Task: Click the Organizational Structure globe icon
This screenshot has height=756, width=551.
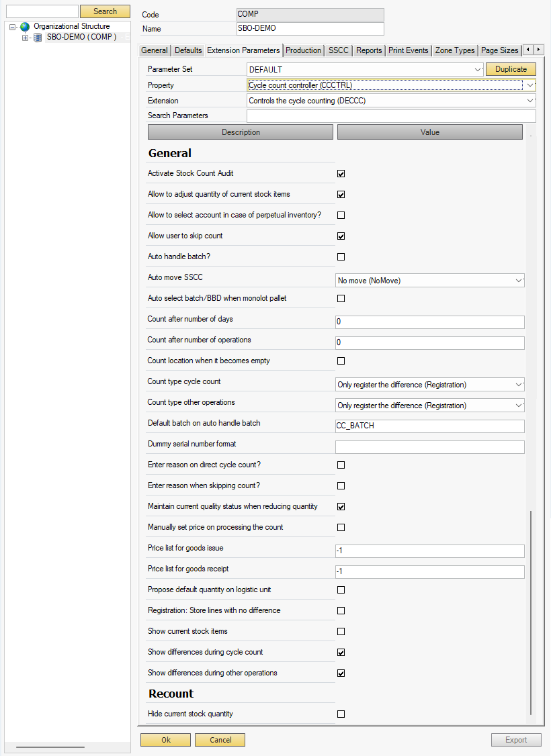Action: pos(25,27)
